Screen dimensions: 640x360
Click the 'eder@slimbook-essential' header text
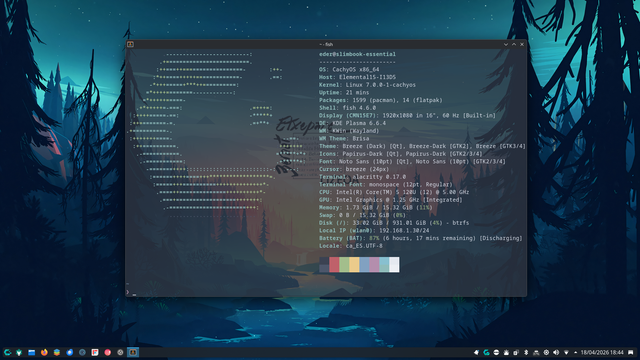tap(357, 54)
